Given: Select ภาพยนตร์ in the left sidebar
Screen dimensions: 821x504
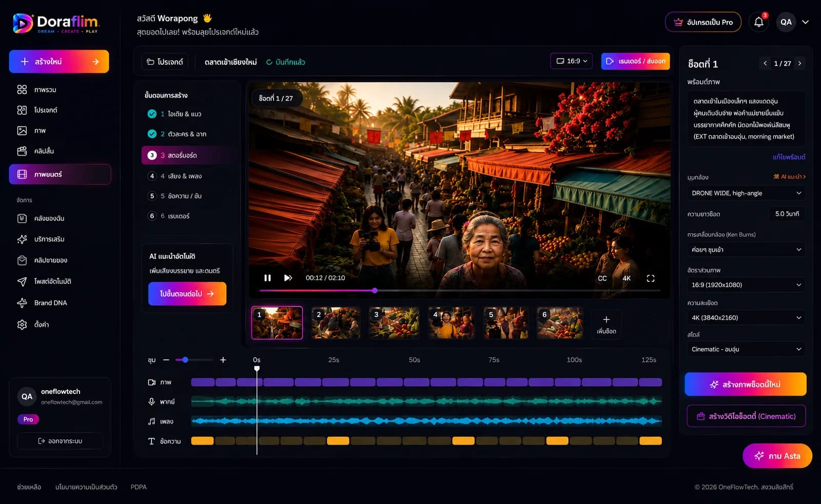Looking at the screenshot, I should click(x=60, y=174).
